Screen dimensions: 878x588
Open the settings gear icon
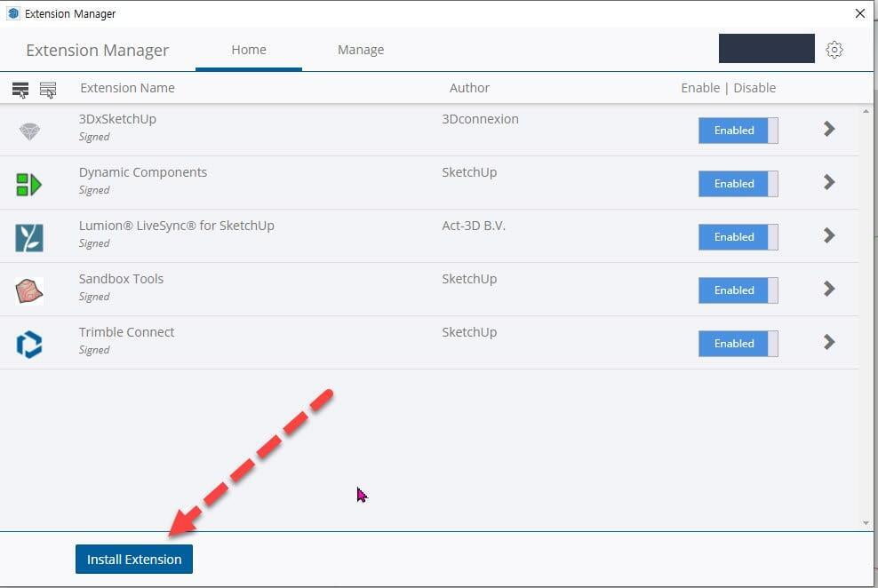coord(834,49)
